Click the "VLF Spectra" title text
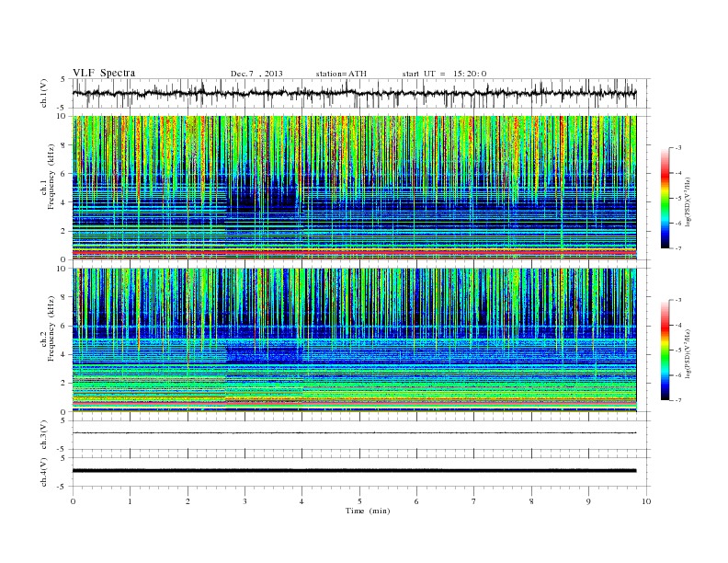Screen dimensions: 728x563 104,73
